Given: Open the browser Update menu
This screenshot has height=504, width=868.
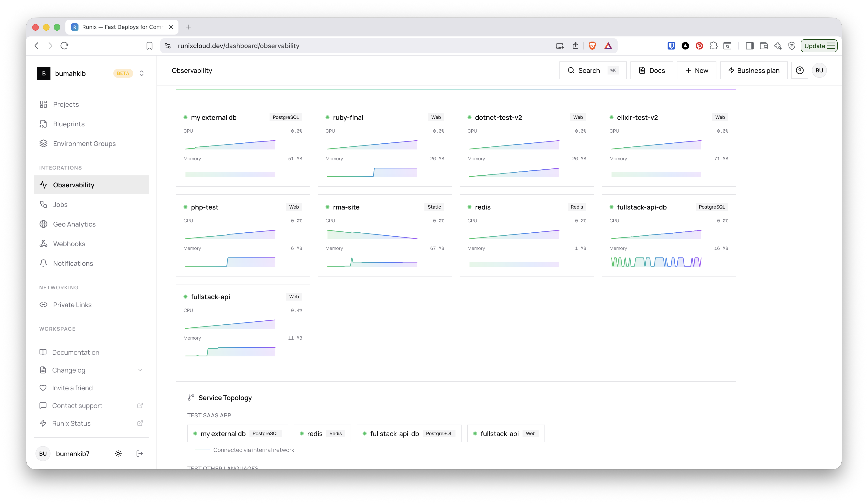Looking at the screenshot, I should (x=819, y=46).
